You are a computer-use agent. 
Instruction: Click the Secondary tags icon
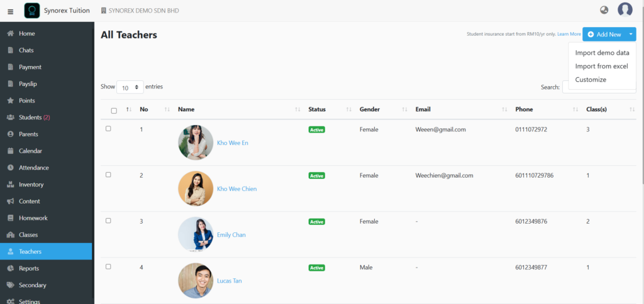11,285
